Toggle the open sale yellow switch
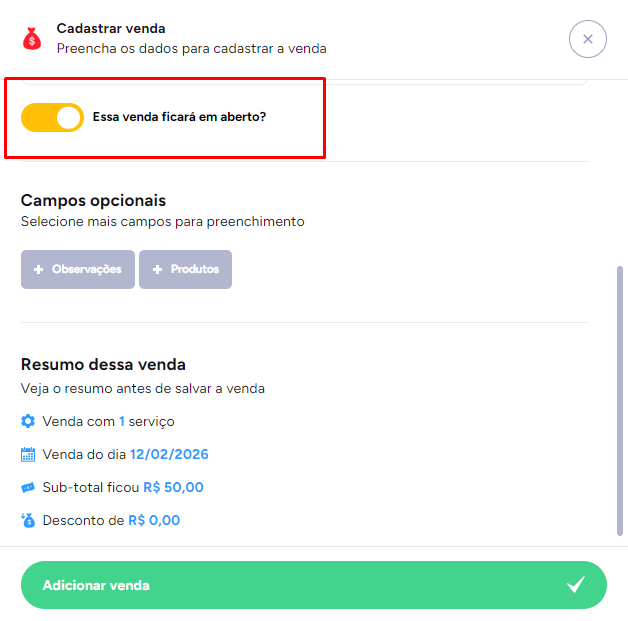628x621 pixels. pyautogui.click(x=52, y=117)
